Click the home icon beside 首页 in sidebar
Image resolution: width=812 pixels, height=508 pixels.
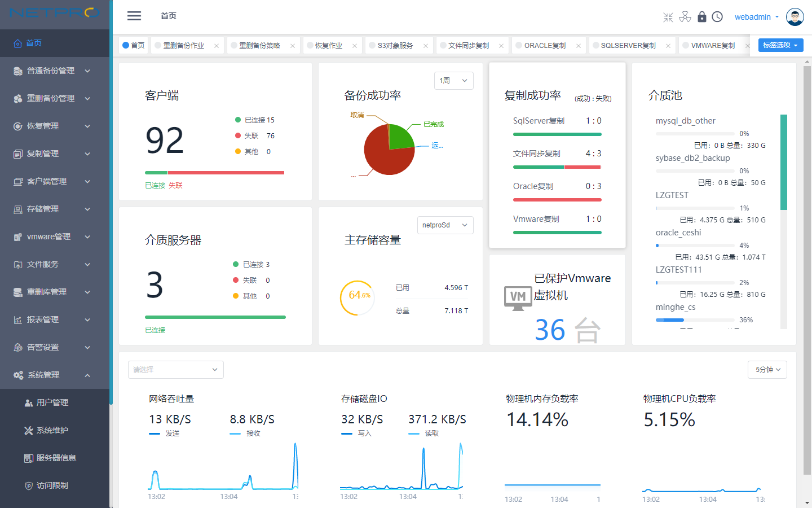[x=18, y=43]
